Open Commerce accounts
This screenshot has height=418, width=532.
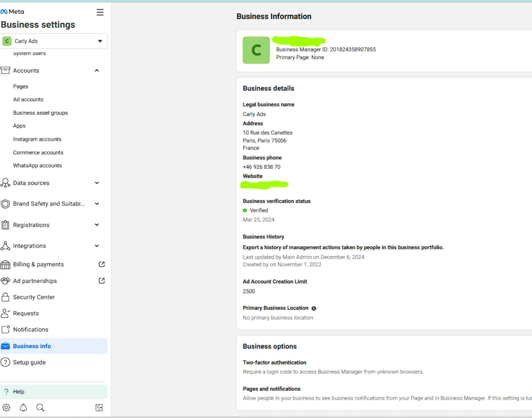[38, 152]
